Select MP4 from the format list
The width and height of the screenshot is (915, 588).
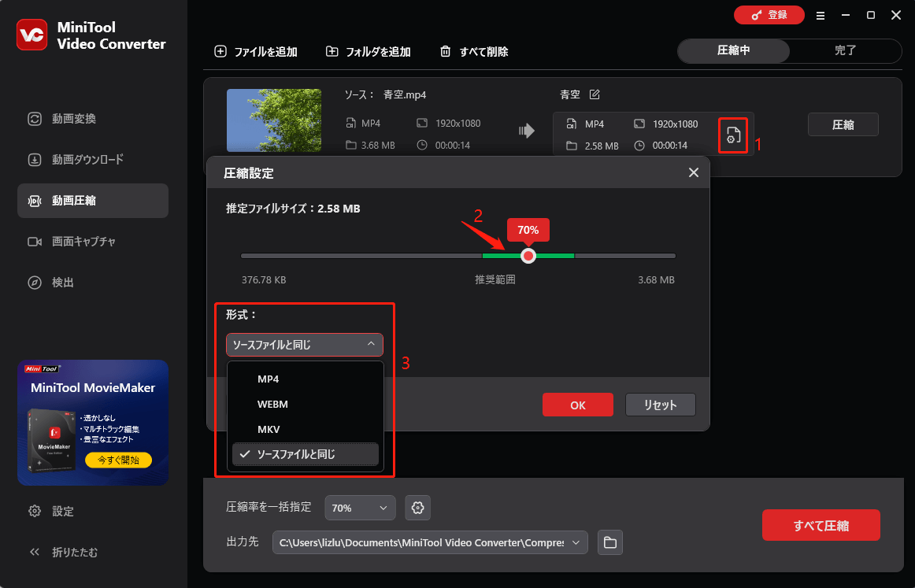pos(306,379)
